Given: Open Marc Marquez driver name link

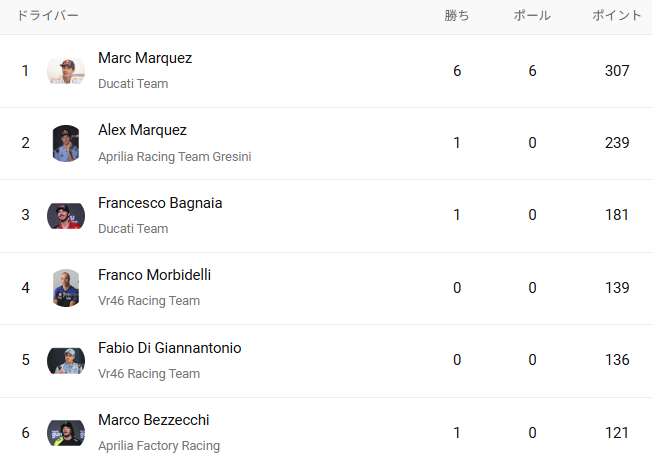Looking at the screenshot, I should pyautogui.click(x=145, y=58).
